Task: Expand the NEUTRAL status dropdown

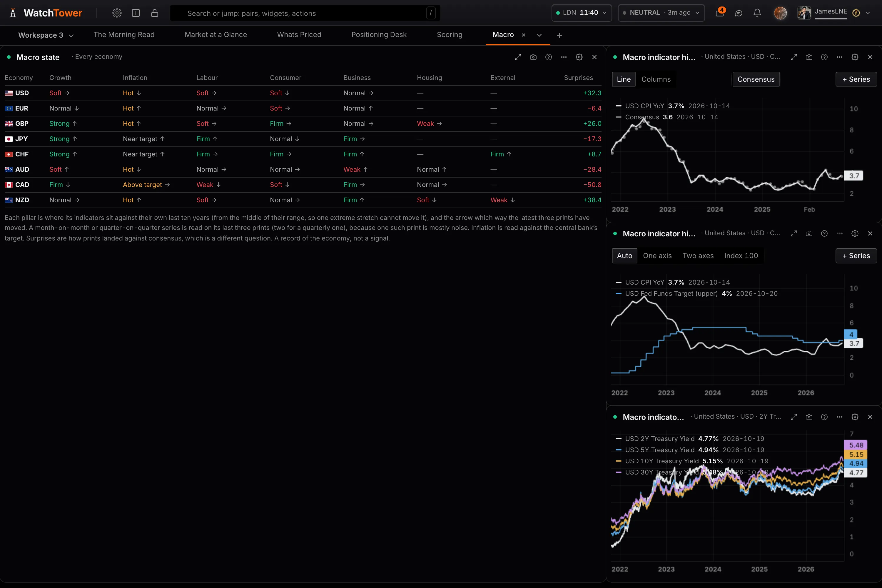Action: coord(661,13)
